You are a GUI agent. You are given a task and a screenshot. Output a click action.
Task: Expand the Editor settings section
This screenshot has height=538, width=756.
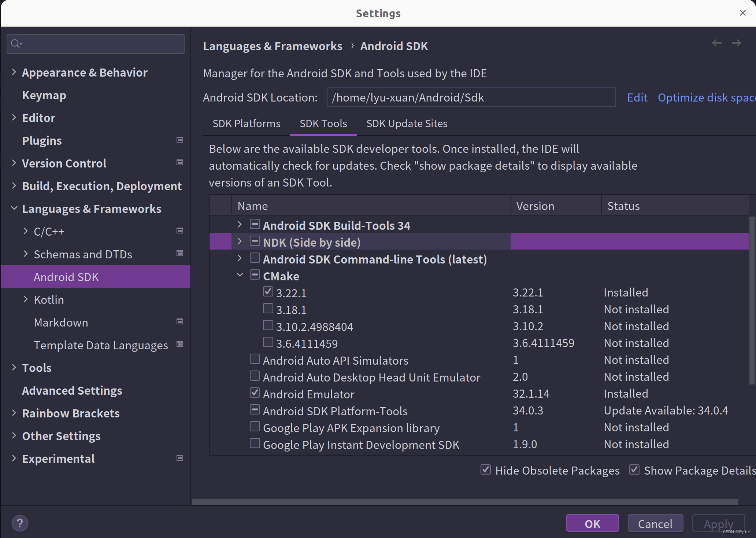coord(14,117)
